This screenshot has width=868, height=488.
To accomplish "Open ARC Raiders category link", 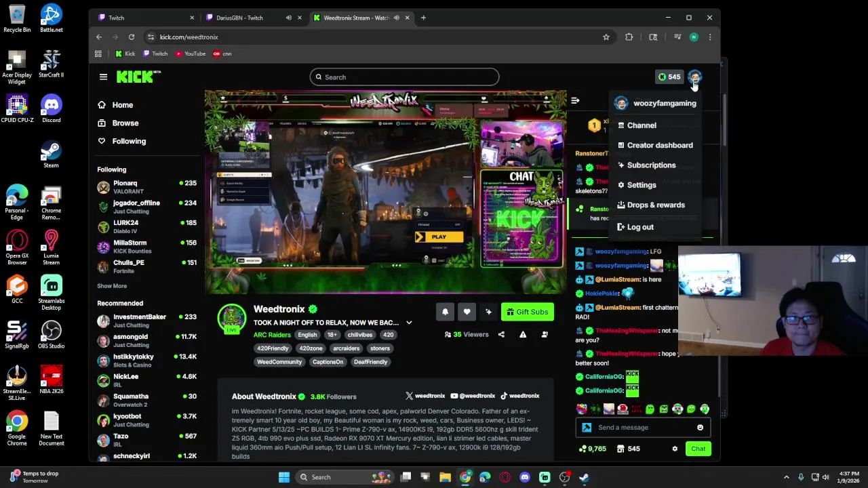I will coord(272,335).
